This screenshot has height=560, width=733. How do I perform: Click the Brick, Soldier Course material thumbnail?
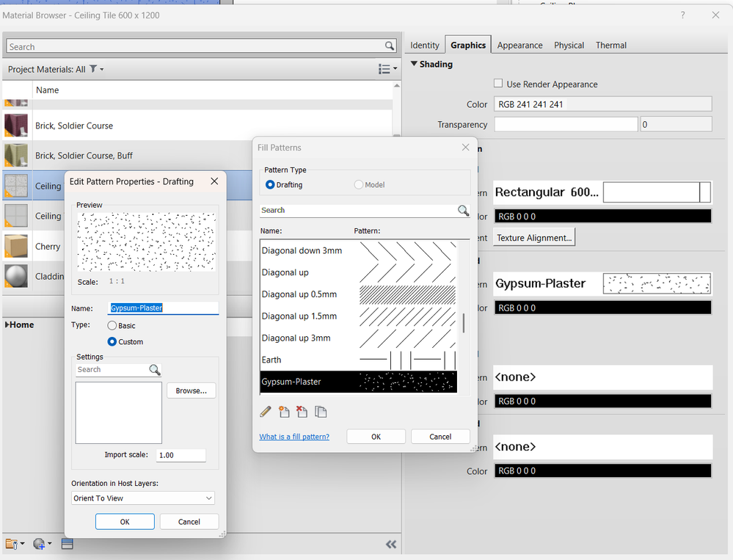(16, 126)
